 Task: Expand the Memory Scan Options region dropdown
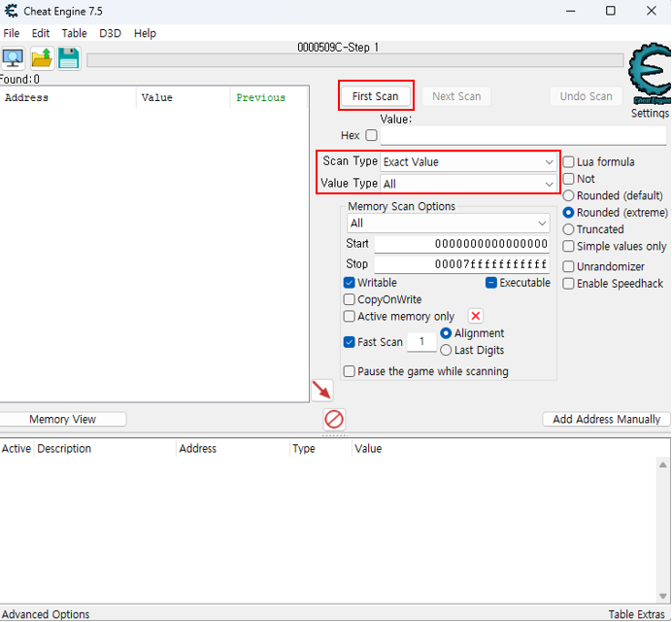[449, 224]
